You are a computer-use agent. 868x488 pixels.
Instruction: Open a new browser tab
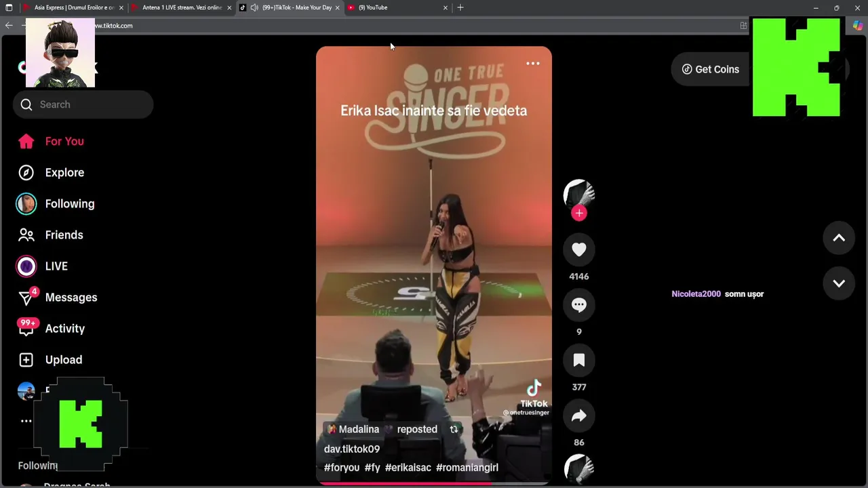[460, 7]
